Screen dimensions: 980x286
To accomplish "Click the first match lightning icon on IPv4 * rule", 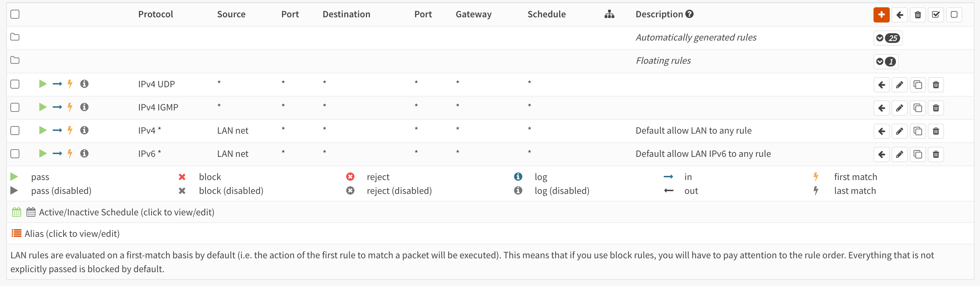I will [70, 130].
